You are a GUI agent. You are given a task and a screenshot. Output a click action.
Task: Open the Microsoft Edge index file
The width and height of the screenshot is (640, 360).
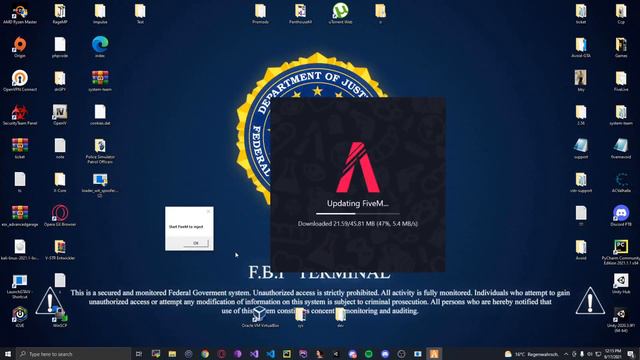coord(100,47)
